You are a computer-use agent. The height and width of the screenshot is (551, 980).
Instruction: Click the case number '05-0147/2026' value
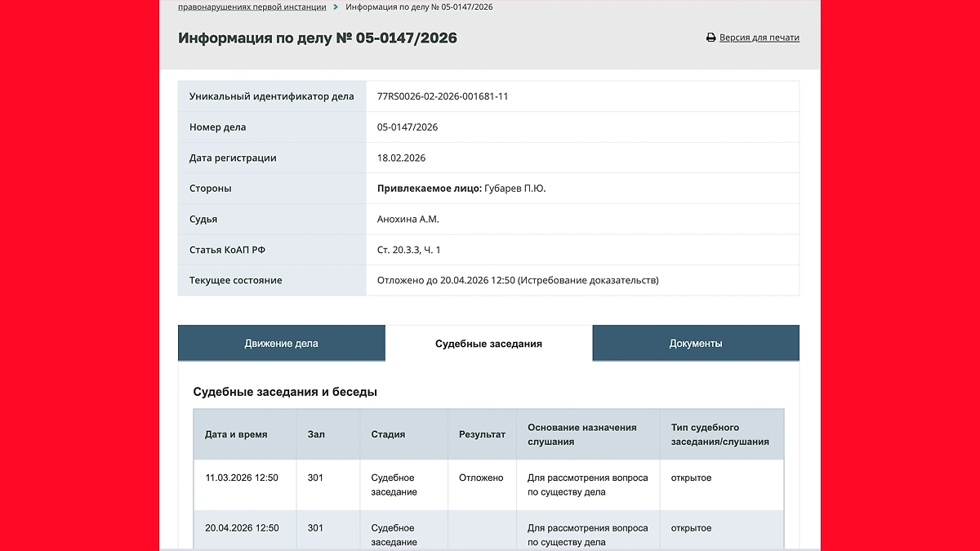click(x=408, y=127)
